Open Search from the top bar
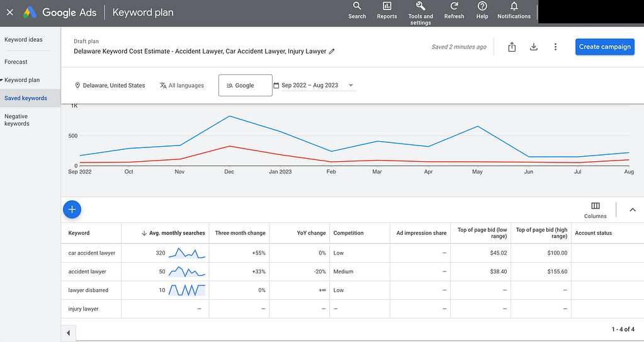The image size is (644, 342). point(357,11)
